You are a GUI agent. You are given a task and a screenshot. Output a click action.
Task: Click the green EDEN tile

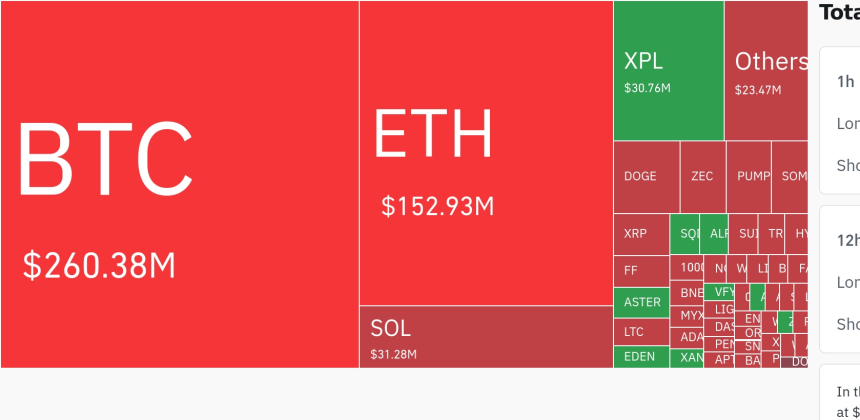(x=640, y=357)
